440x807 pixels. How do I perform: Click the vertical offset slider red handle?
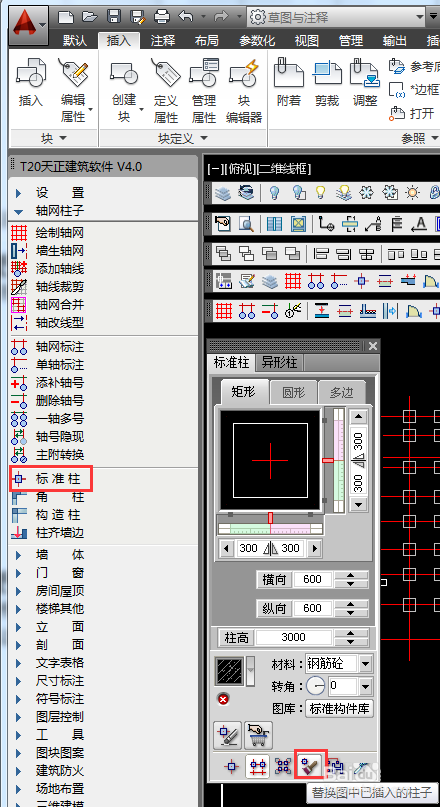pyautogui.click(x=328, y=460)
